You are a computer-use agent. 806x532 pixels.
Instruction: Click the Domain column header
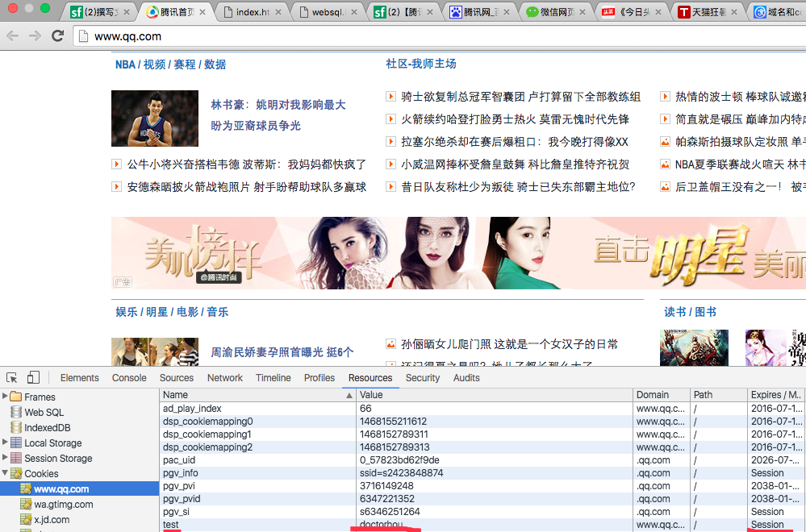662,395
